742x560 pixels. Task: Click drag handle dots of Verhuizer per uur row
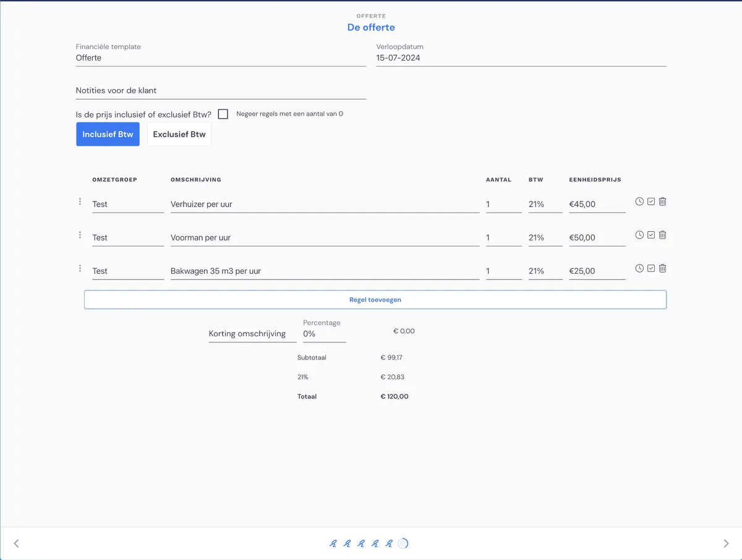(x=80, y=202)
